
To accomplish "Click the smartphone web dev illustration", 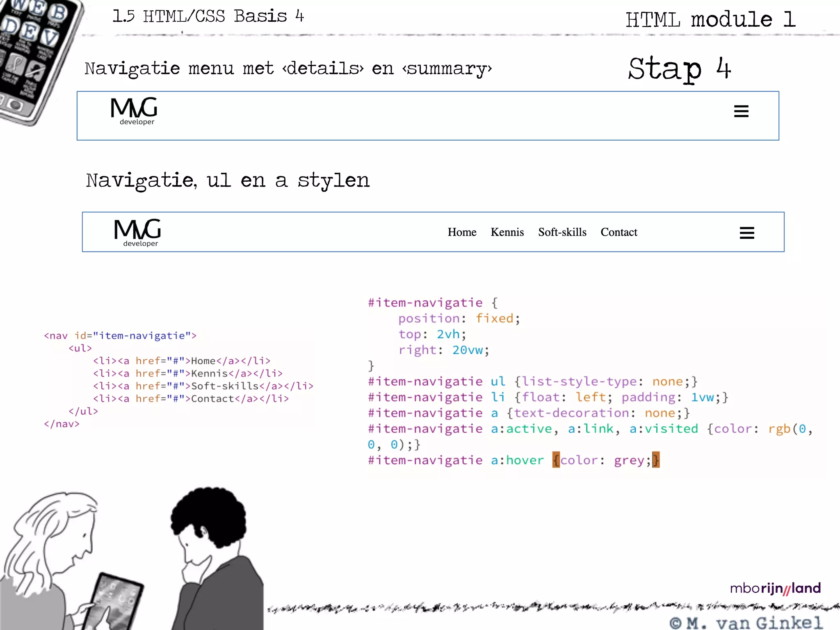I will pyautogui.click(x=39, y=62).
